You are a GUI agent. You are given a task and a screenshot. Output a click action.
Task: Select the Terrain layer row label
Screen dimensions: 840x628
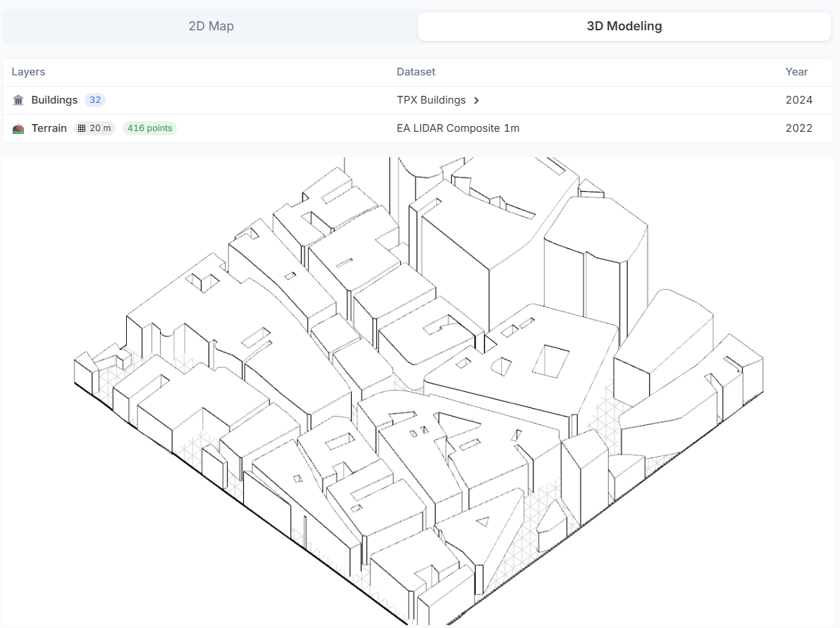pos(49,128)
